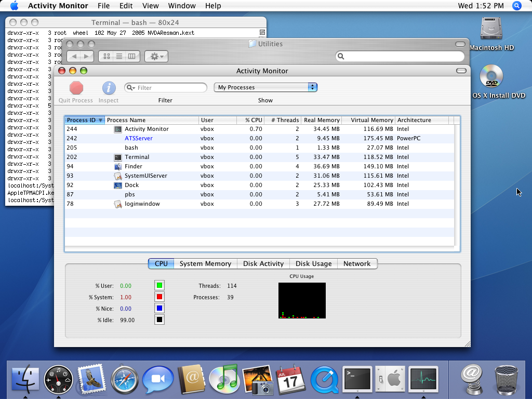Screen dimensions: 532x399
Task: Click Back arrow in Utilities window
Action: (x=74, y=56)
